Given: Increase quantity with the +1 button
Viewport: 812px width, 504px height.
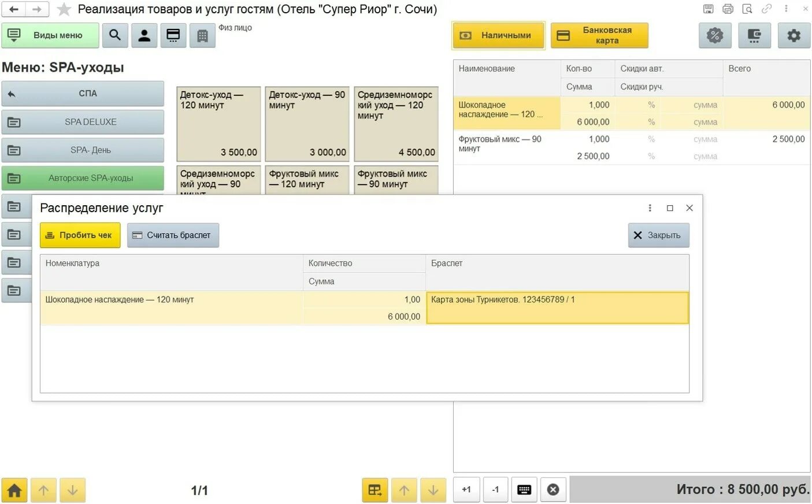Looking at the screenshot, I should click(x=466, y=490).
